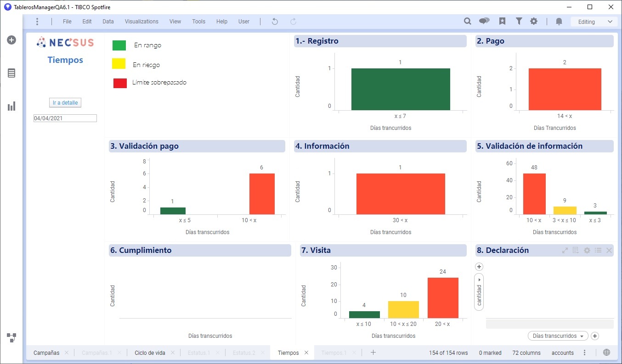
Task: Open properties gear of 8. Declaración chart
Action: click(x=587, y=250)
